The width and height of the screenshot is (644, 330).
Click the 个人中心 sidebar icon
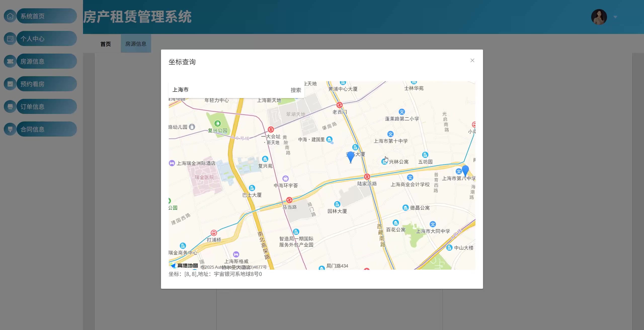click(x=10, y=39)
